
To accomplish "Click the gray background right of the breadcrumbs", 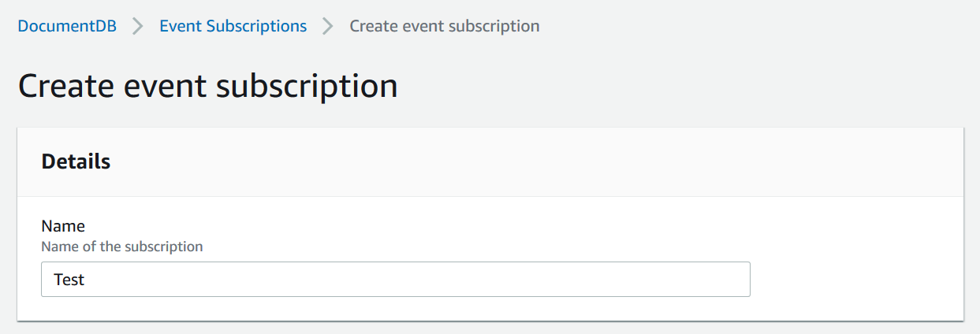I will click(x=749, y=26).
